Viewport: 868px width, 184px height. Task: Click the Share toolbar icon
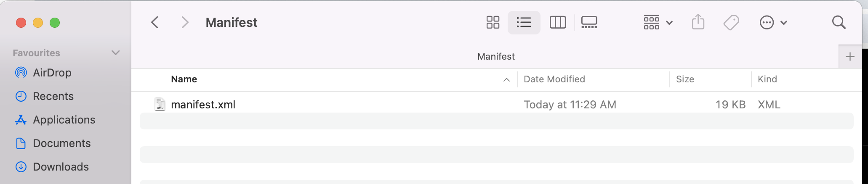pos(698,22)
